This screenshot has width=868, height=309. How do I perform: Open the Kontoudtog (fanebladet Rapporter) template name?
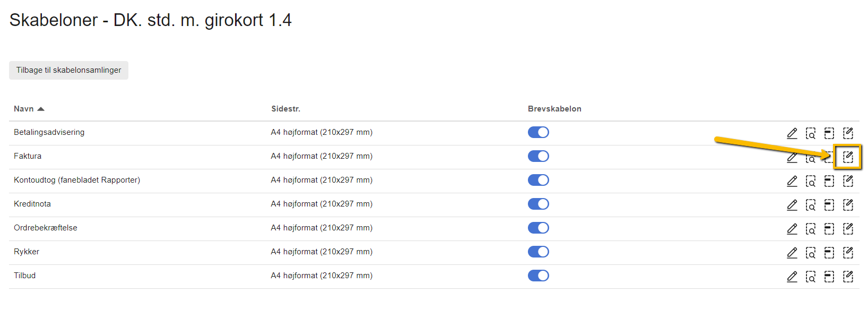76,180
